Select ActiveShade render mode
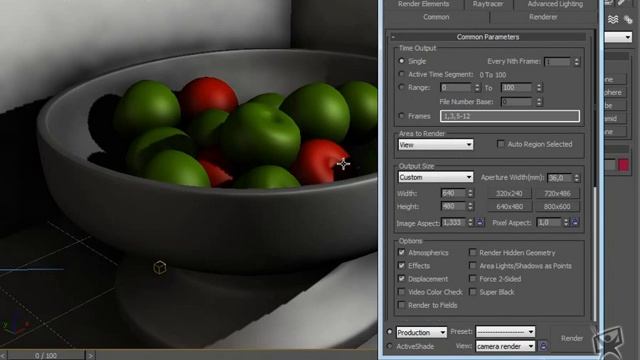The height and width of the screenshot is (360, 640). coord(390,346)
